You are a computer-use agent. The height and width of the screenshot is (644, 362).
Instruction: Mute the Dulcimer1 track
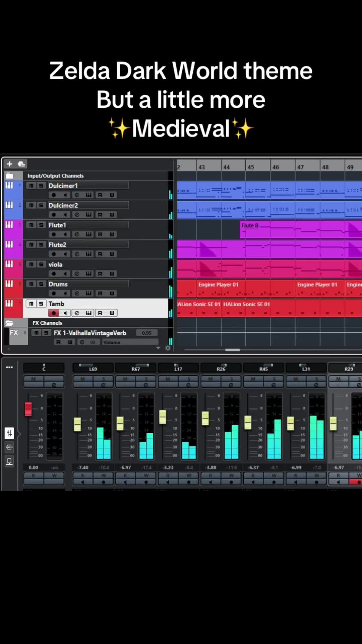31,185
